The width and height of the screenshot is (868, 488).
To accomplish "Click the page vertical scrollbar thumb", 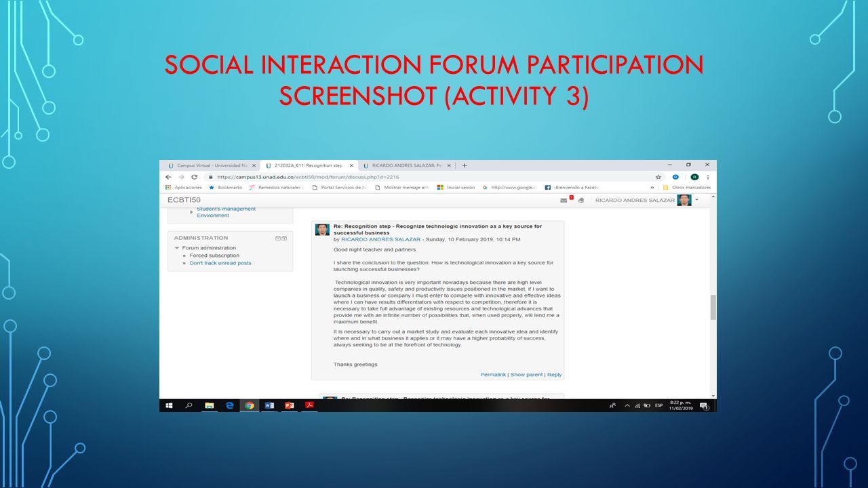I will pyautogui.click(x=713, y=307).
